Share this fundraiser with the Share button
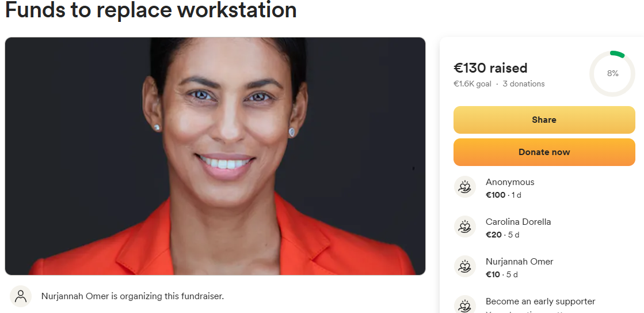The image size is (644, 313). 544,120
